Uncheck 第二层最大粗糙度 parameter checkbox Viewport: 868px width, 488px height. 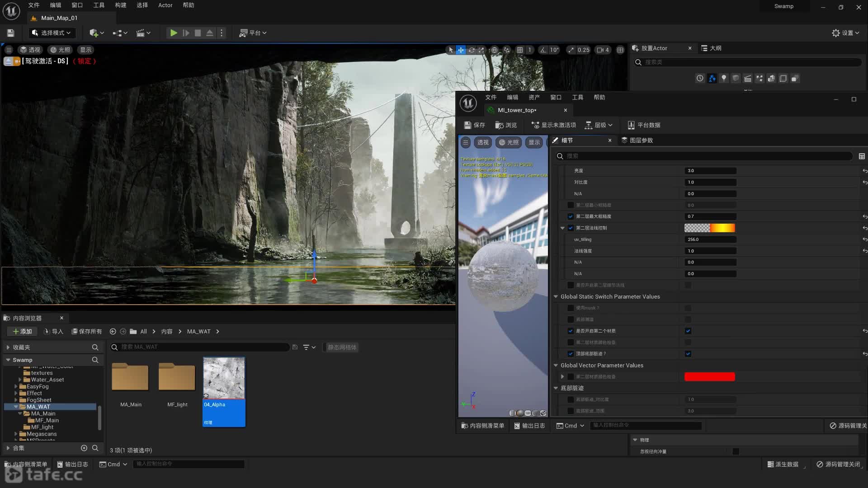[571, 216]
